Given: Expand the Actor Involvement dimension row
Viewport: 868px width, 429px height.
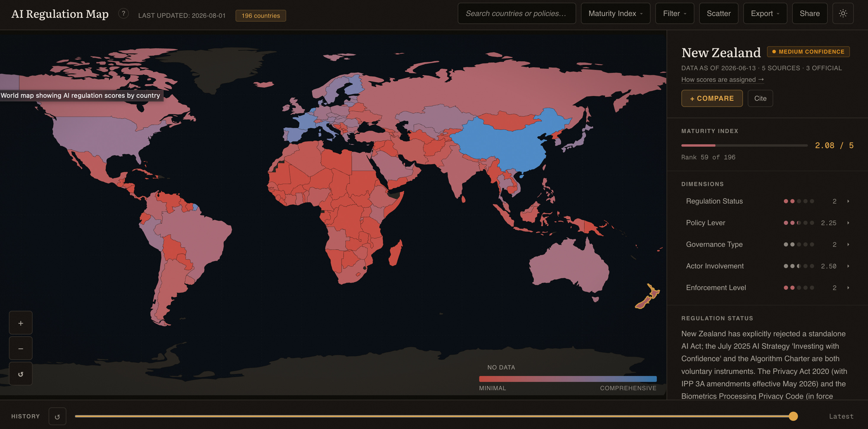Looking at the screenshot, I should [x=767, y=266].
